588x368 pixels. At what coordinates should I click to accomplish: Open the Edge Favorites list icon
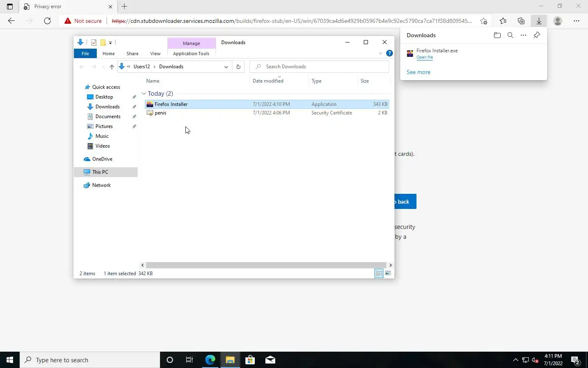click(503, 21)
